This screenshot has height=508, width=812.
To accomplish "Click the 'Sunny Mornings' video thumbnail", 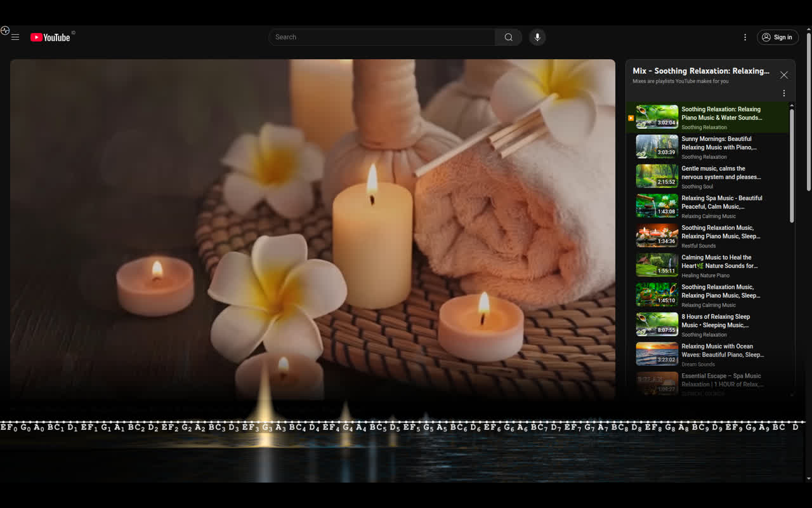I will tap(656, 147).
